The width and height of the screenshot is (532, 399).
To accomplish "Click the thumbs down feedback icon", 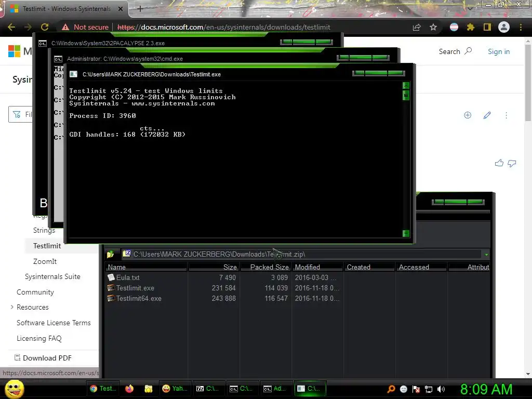I will (x=512, y=164).
